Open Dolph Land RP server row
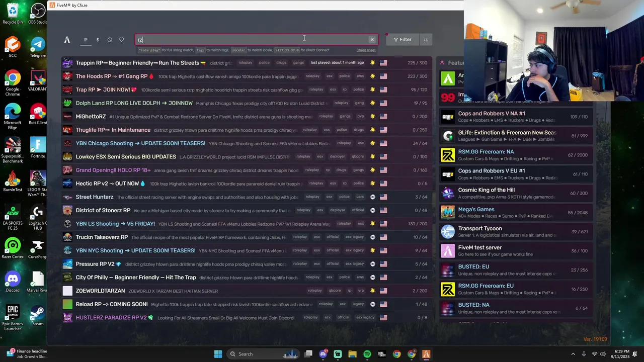Viewport: 644px width, 362px height. (x=247, y=103)
